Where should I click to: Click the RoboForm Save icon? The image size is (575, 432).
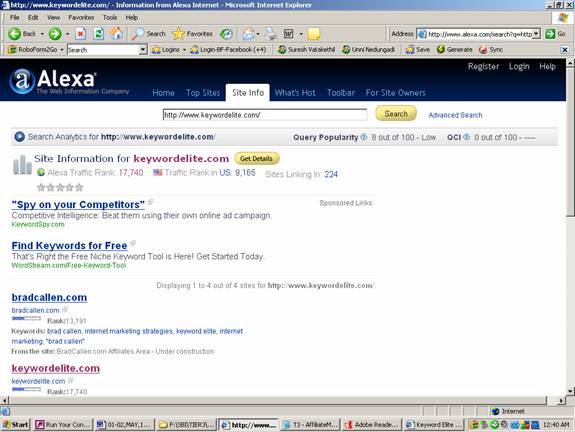click(x=418, y=50)
